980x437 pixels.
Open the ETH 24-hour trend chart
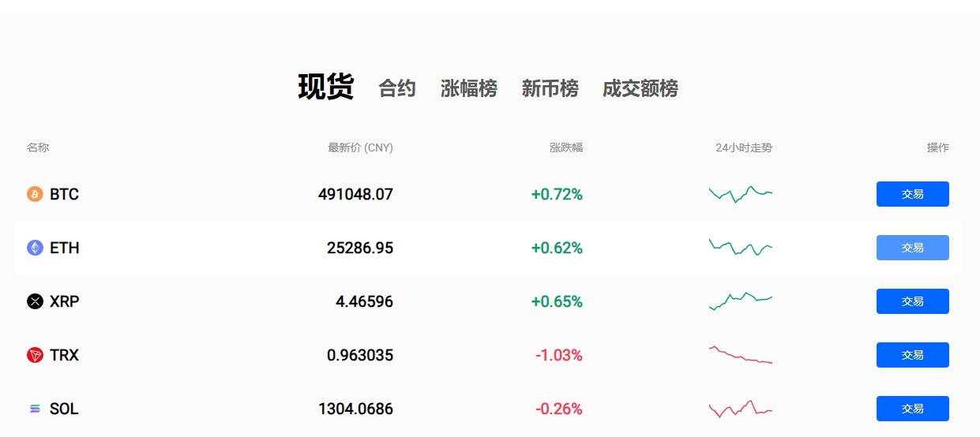[x=740, y=248]
